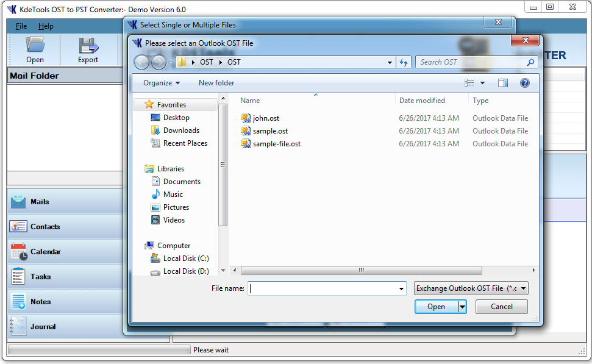Click the Search OST field
Viewport: 592px width, 364px height.
point(472,62)
